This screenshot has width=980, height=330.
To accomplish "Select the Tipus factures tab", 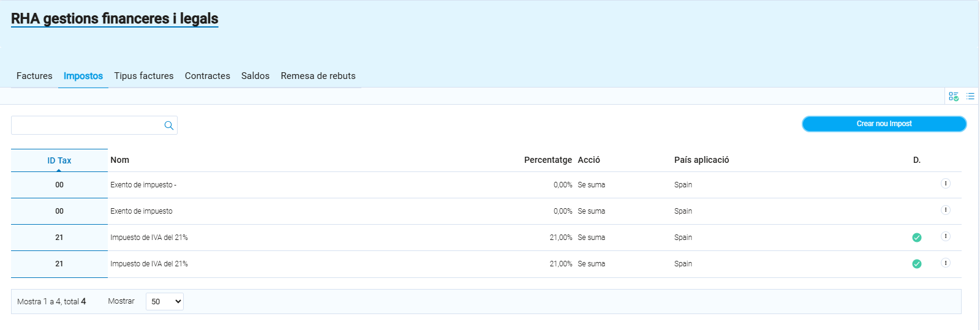I will point(143,76).
